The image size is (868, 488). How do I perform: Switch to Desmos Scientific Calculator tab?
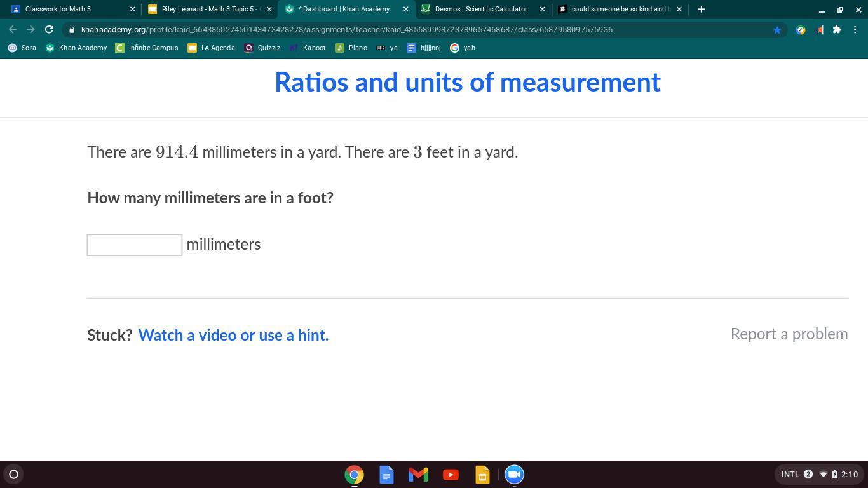tap(480, 10)
